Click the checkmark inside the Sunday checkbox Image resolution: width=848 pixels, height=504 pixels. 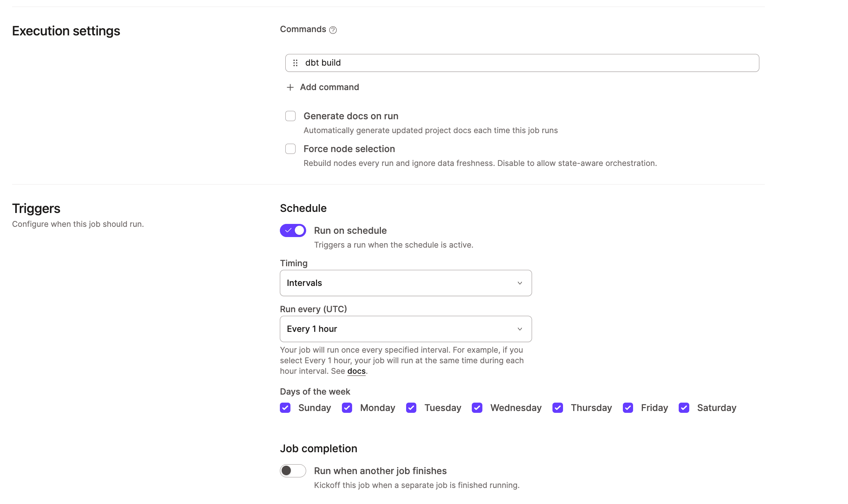point(286,408)
